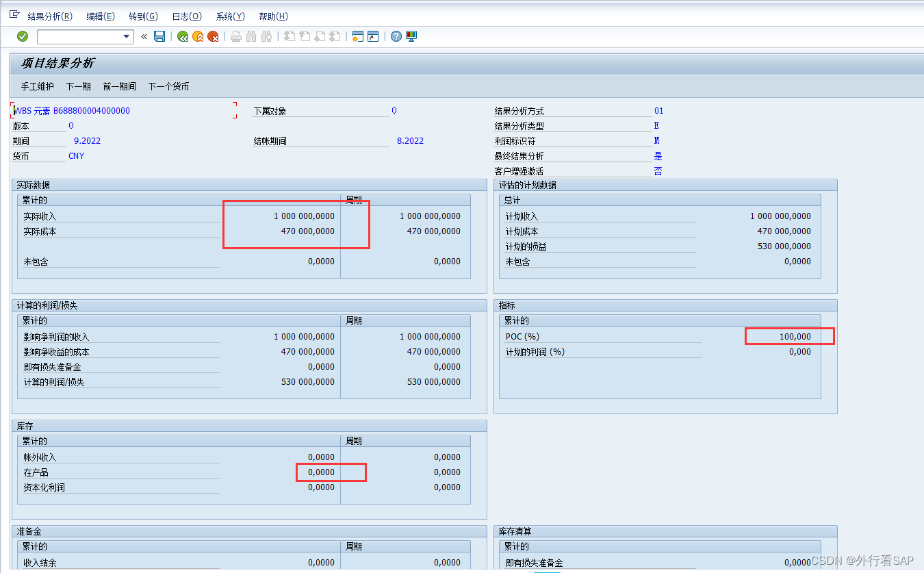Click the Save floppy disk icon
Screen dimensions: 924x573
159,36
